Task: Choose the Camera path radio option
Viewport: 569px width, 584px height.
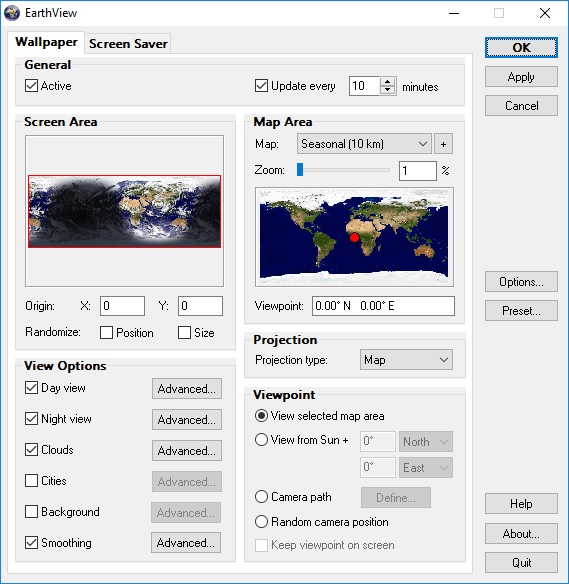Action: click(x=261, y=496)
